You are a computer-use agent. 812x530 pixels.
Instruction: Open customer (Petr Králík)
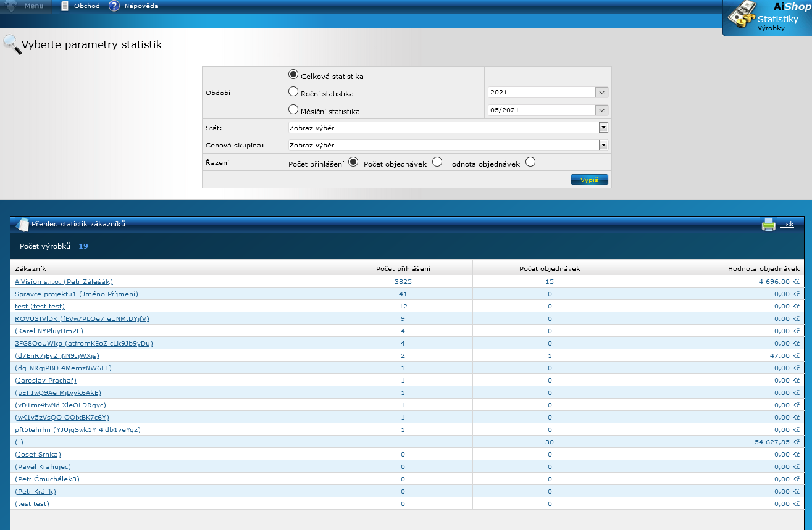tap(35, 491)
